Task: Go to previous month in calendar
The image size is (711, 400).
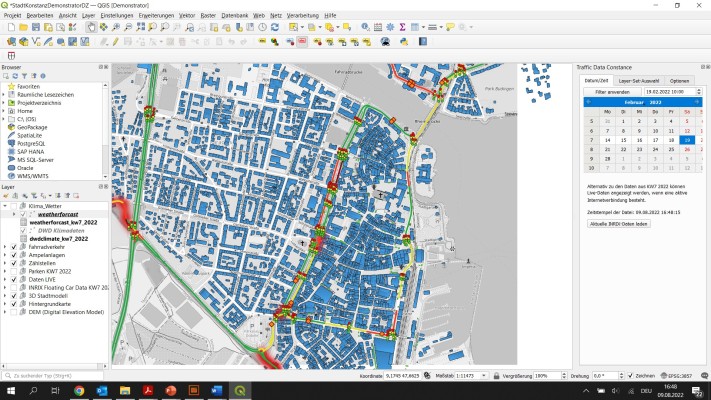Action: tap(589, 102)
